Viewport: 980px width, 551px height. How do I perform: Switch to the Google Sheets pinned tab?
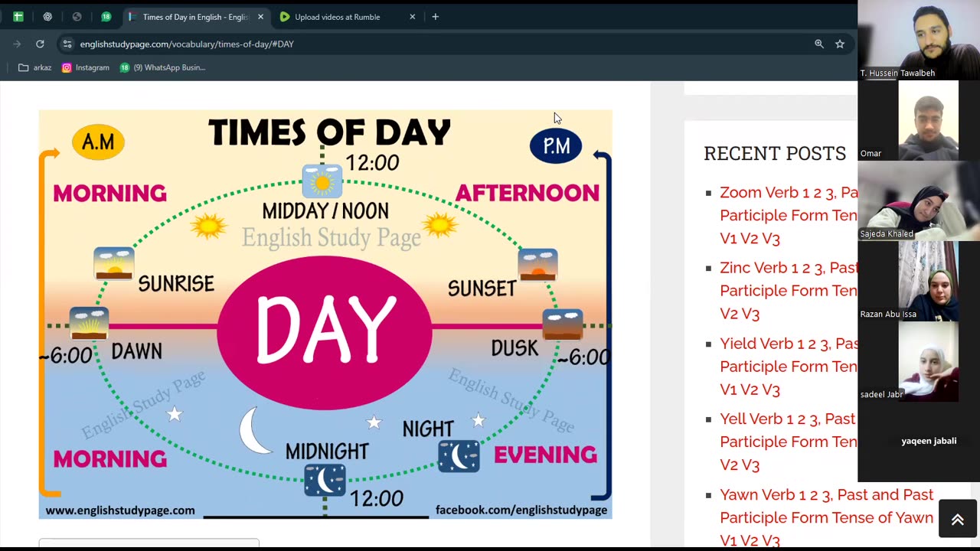pos(18,17)
